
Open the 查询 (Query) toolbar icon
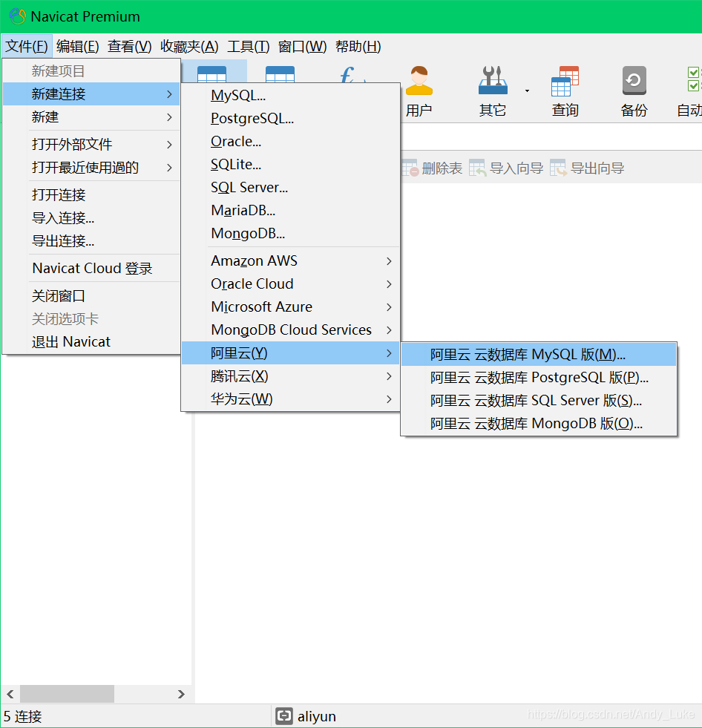pyautogui.click(x=565, y=81)
